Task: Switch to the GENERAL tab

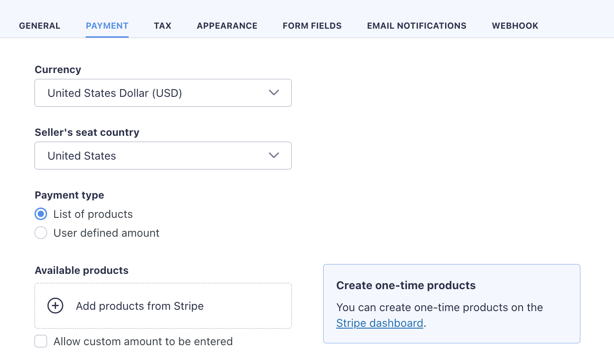Action: coord(39,26)
